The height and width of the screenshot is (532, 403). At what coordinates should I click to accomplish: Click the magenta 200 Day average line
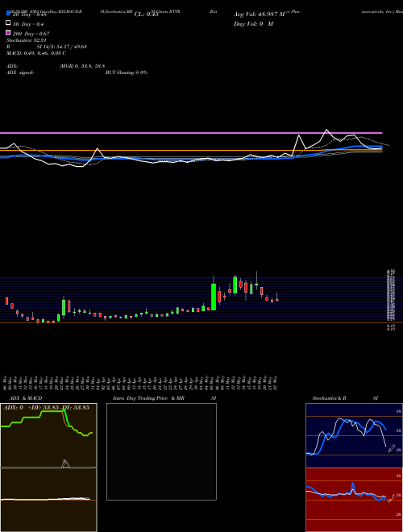click(x=191, y=133)
